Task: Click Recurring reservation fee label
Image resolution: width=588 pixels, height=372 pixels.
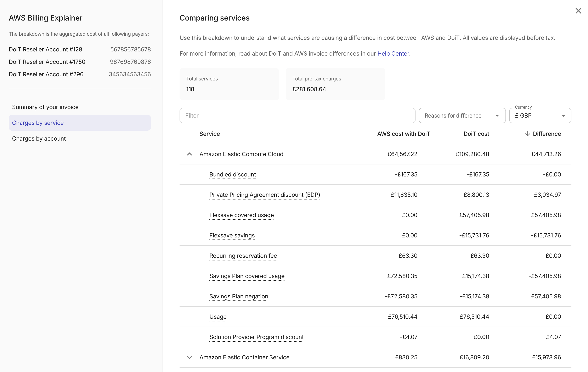Action: pyautogui.click(x=243, y=255)
